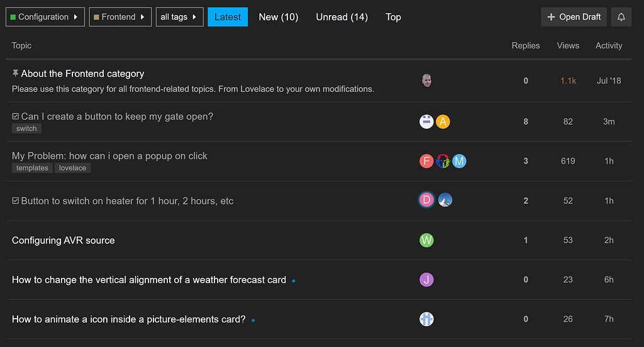644x347 pixels.
Task: Click the solved checkbox icon on the gate open topic
Action: pyautogui.click(x=15, y=116)
